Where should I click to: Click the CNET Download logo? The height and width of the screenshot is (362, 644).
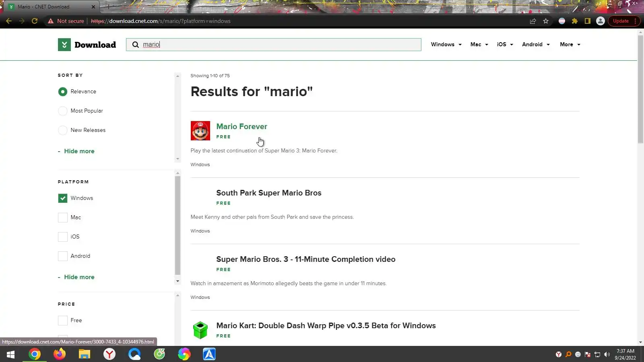pos(87,45)
